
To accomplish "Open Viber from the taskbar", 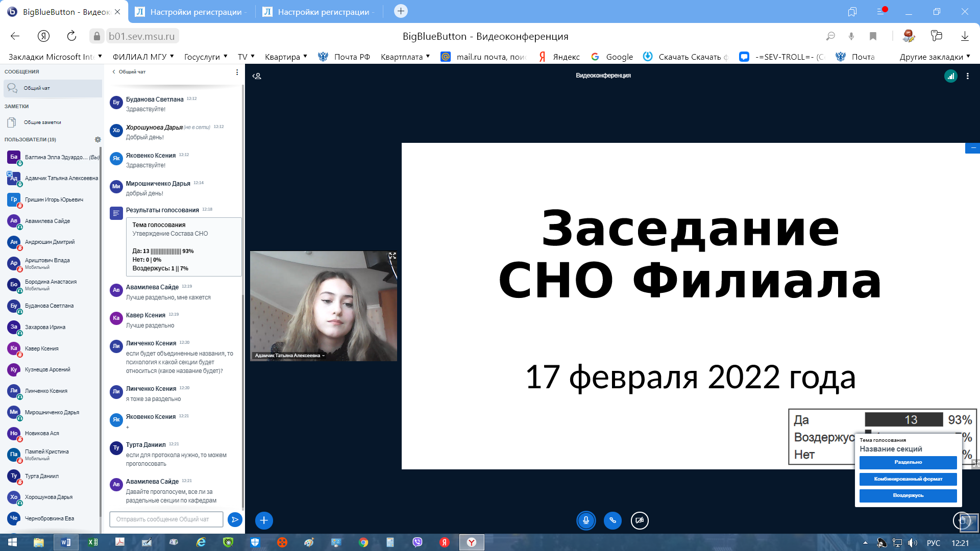I will pos(418,542).
